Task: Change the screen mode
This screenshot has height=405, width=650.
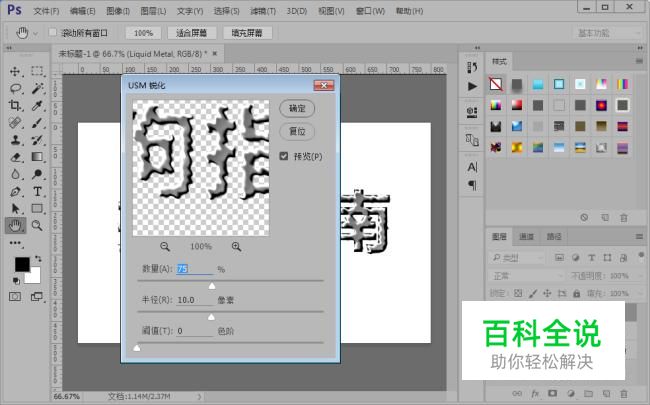Action: click(x=37, y=297)
